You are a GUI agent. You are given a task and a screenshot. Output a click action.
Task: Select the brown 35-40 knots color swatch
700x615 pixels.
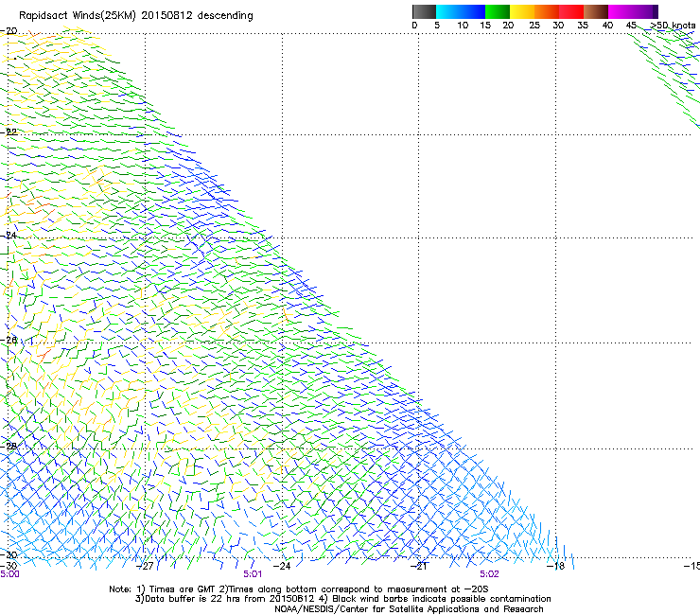coord(596,11)
